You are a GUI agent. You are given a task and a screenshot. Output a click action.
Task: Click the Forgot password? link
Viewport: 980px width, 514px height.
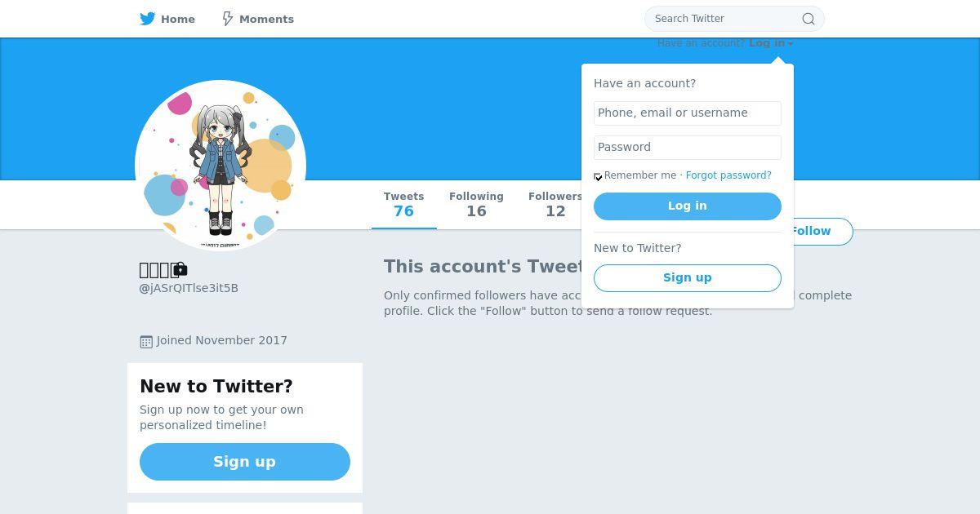click(728, 175)
